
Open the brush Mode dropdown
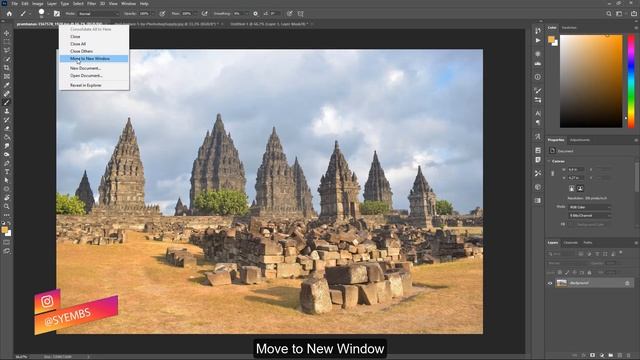pyautogui.click(x=98, y=13)
